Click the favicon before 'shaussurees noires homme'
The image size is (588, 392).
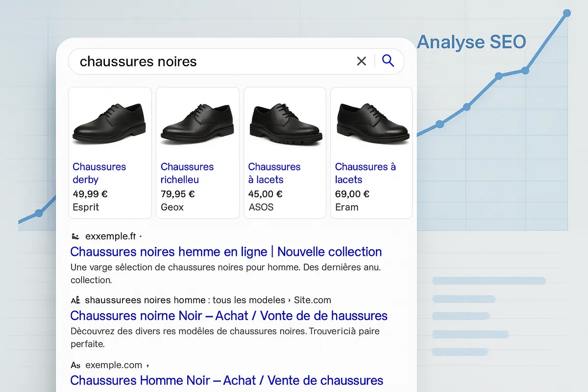(75, 300)
